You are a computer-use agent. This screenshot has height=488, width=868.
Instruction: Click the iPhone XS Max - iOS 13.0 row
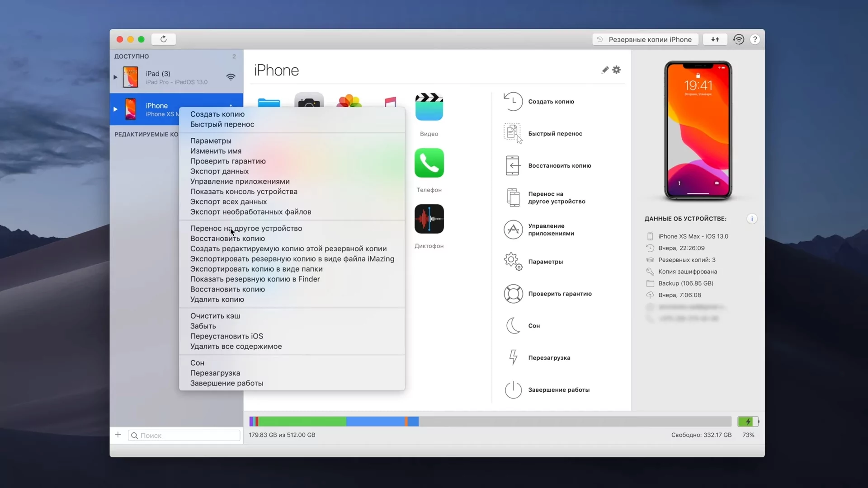[x=687, y=236]
